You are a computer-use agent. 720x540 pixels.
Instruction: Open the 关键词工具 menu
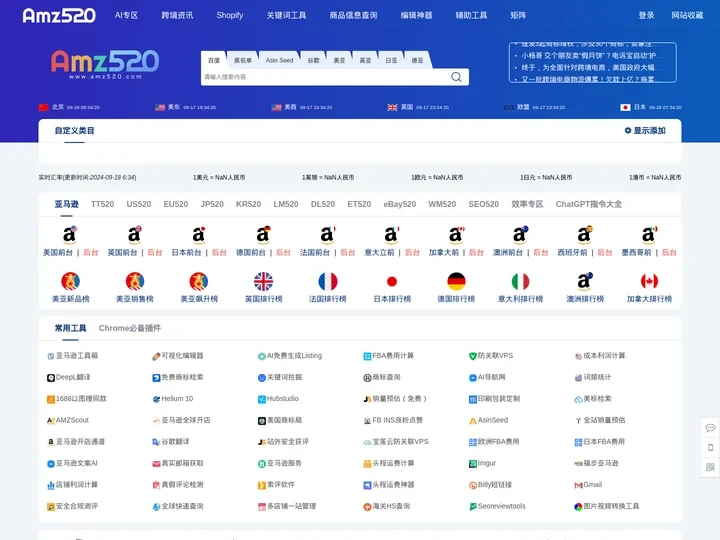click(x=286, y=16)
